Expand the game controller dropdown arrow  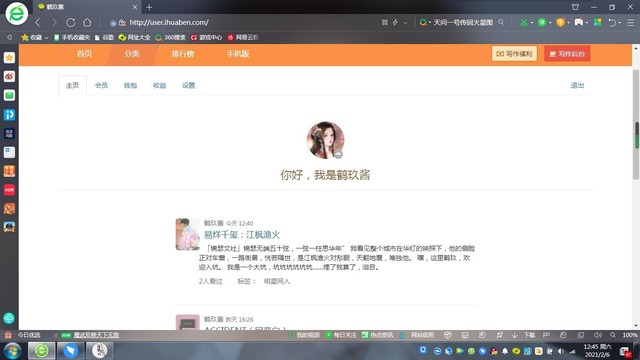click(x=587, y=23)
